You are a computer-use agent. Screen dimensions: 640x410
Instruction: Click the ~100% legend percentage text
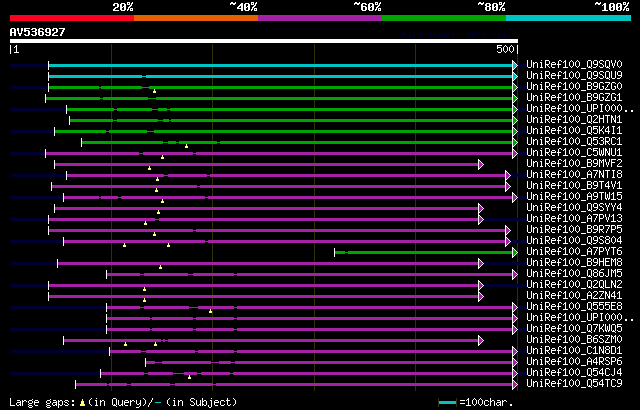point(612,7)
